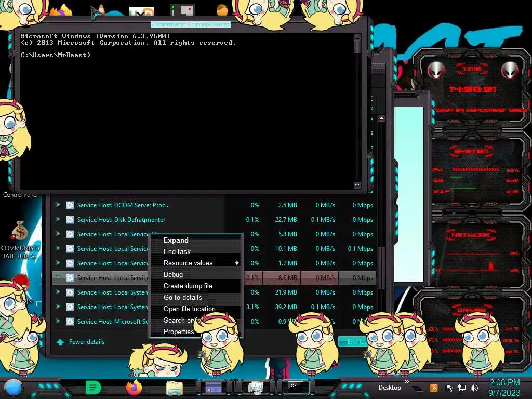
Task: Click the C:\Users\MrBeast> prompt line
Action: point(56,55)
